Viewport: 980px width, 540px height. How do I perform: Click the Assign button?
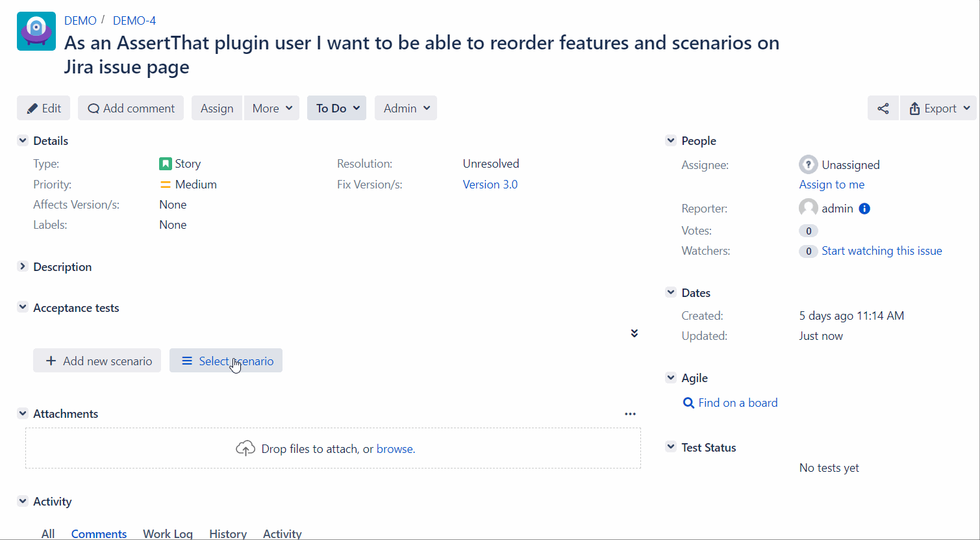click(217, 109)
